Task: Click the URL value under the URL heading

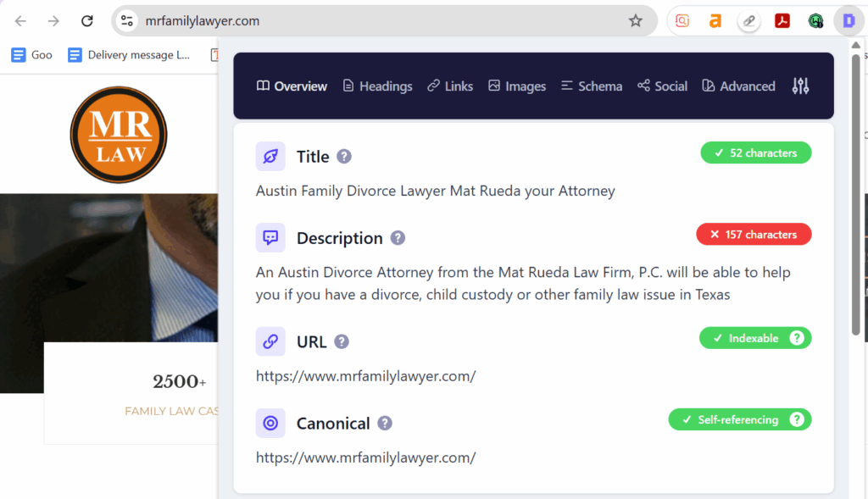Action: 366,376
